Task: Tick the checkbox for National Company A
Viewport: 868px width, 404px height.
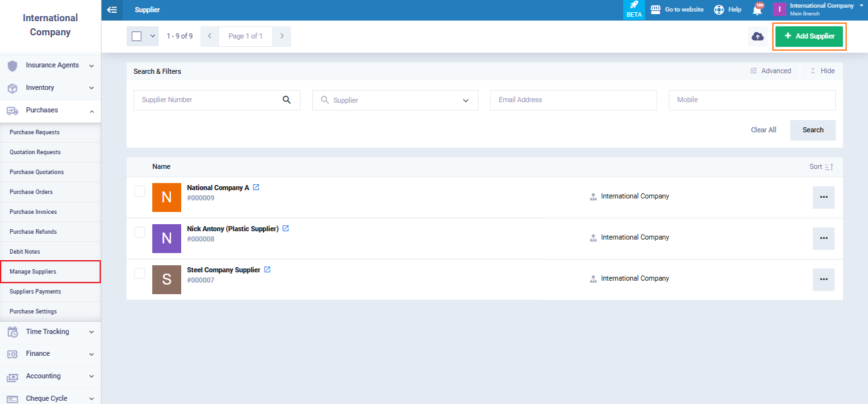Action: pos(139,191)
